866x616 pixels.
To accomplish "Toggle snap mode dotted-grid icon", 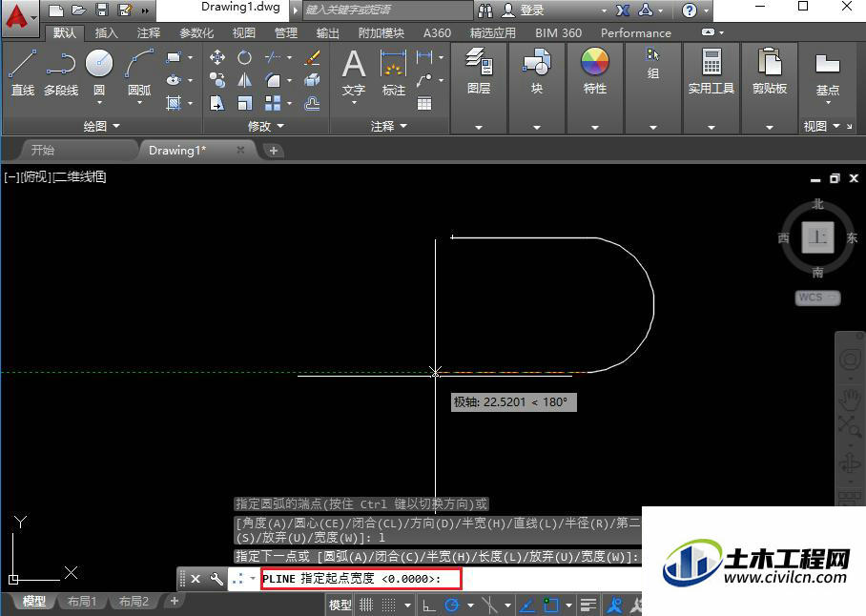I will pos(389,605).
